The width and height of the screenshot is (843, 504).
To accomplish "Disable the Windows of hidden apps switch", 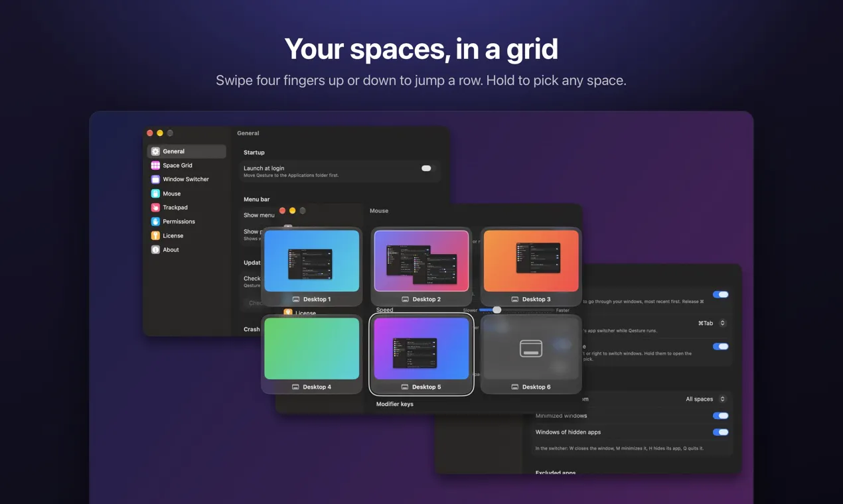I will click(x=720, y=432).
